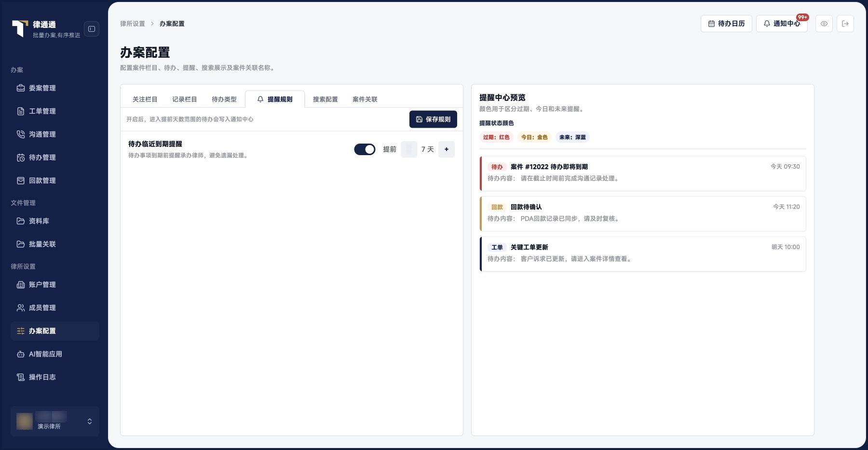The height and width of the screenshot is (450, 868).
Task: Switch to the 待办类型 tab
Action: tap(224, 99)
